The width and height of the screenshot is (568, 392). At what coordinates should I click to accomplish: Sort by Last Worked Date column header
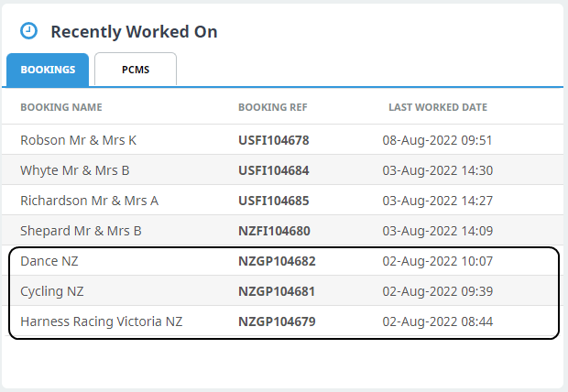tap(437, 107)
